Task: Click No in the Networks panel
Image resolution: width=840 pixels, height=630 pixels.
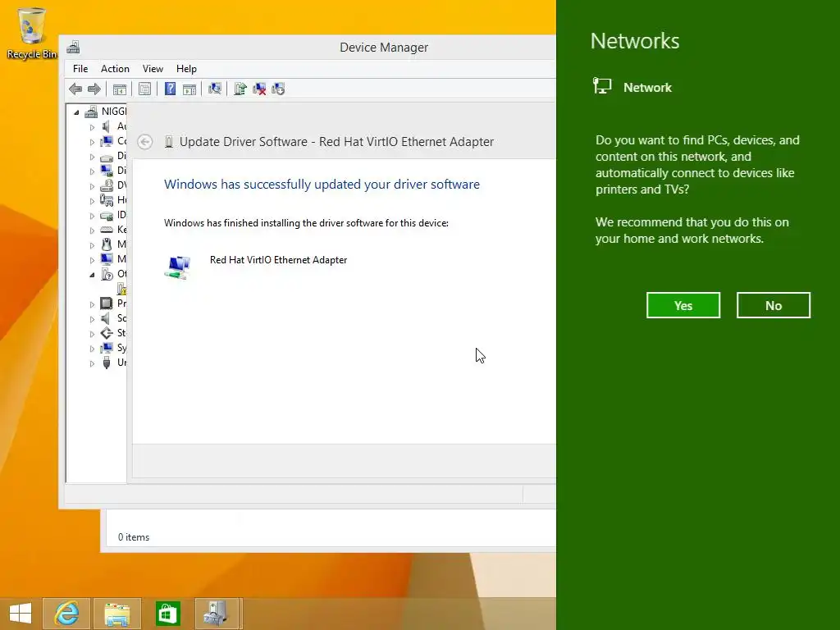Action: tap(773, 305)
